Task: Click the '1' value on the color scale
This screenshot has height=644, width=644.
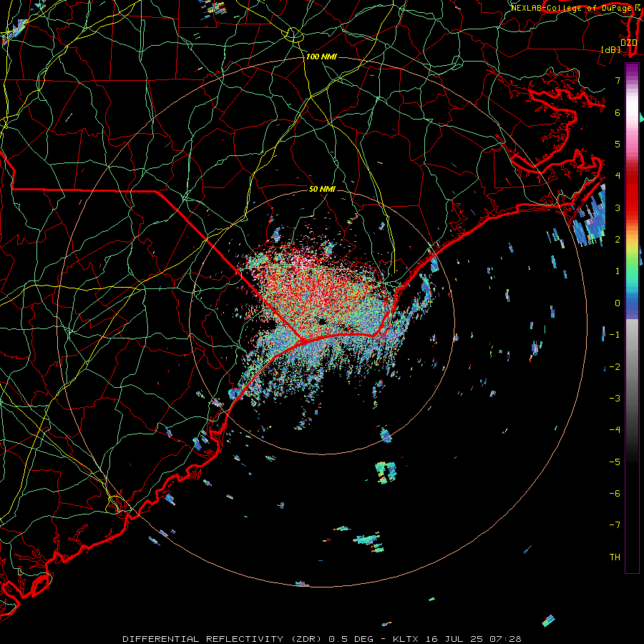Action: 618,271
